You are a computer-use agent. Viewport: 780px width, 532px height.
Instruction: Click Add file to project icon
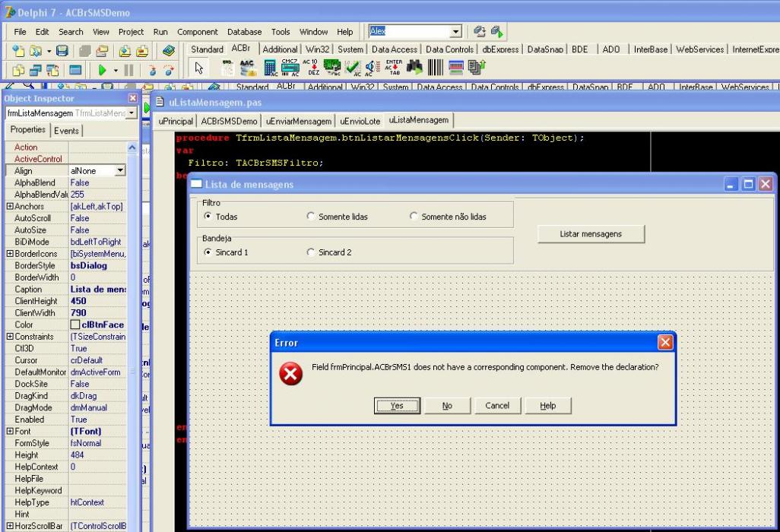[x=125, y=50]
